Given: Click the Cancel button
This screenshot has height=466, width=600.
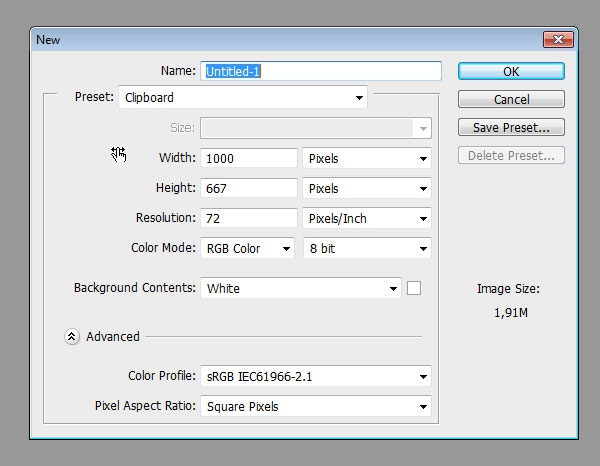Looking at the screenshot, I should tap(511, 100).
